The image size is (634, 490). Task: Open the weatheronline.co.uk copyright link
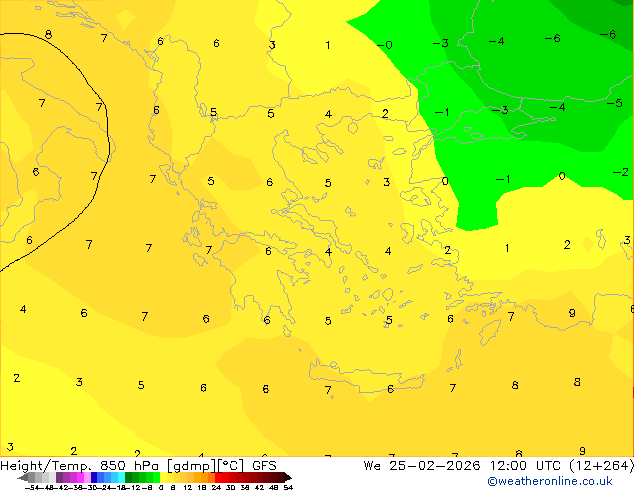(549, 481)
